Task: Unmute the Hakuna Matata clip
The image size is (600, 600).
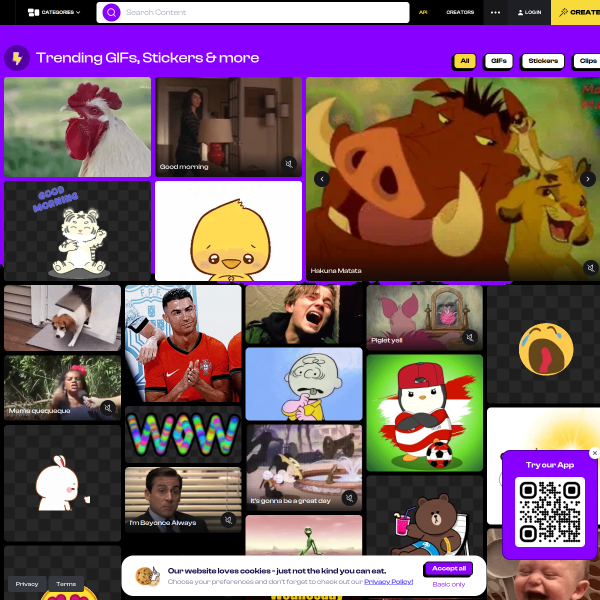Action: pyautogui.click(x=591, y=267)
